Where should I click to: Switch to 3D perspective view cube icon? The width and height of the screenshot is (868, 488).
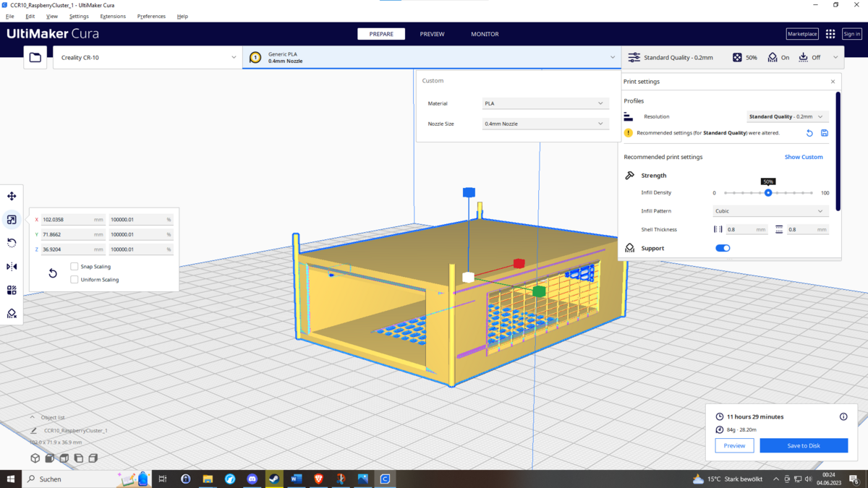(x=35, y=458)
